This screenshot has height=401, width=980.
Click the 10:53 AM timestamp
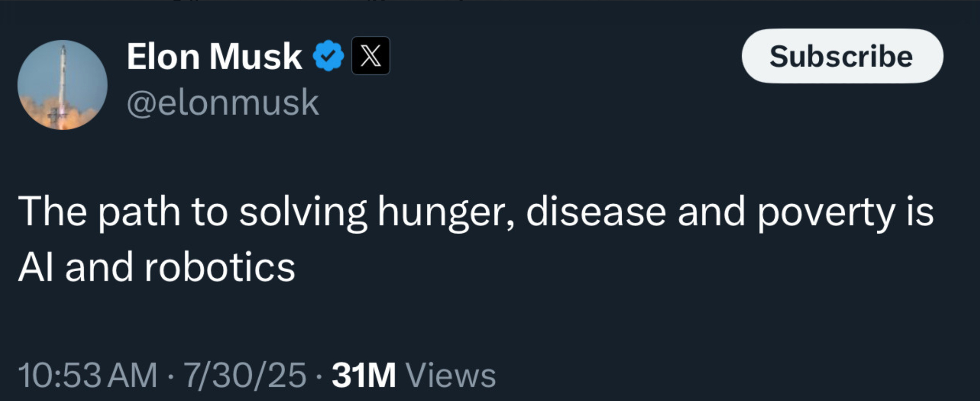88,375
